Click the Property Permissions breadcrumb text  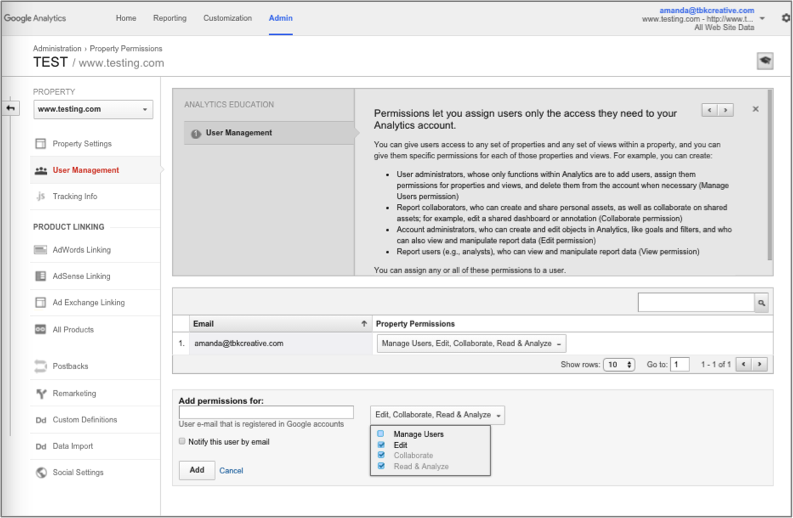[x=126, y=49]
